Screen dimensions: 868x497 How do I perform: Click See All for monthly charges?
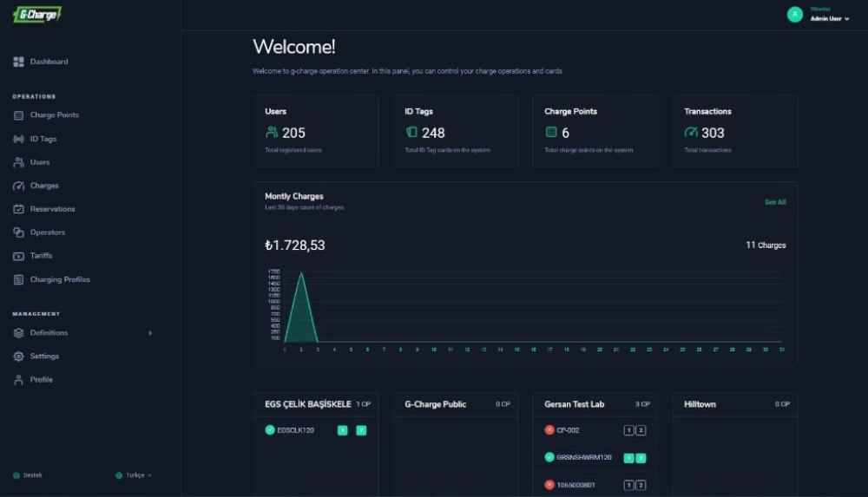click(x=774, y=202)
